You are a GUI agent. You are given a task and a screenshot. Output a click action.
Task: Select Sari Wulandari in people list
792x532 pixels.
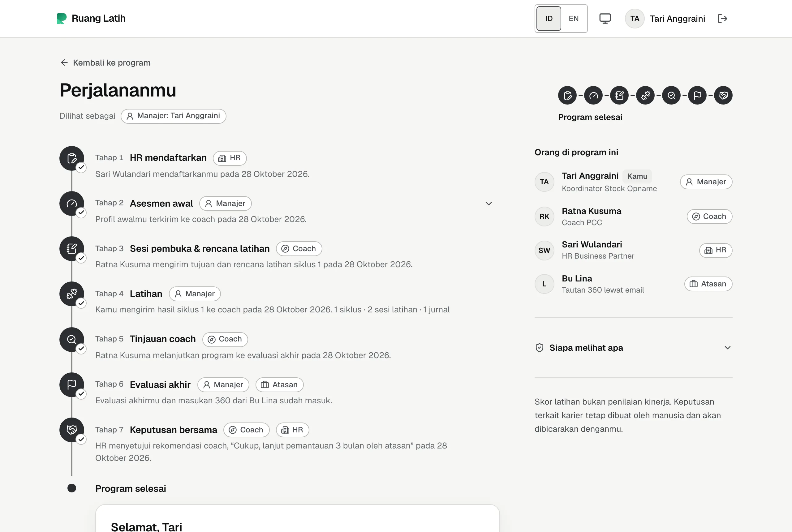click(633, 250)
